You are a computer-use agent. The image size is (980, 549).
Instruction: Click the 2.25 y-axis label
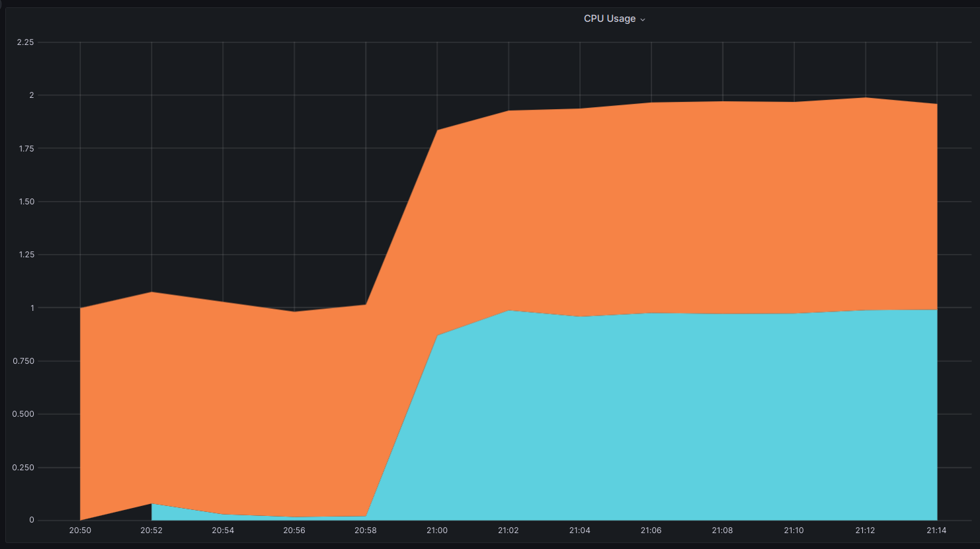(x=25, y=42)
